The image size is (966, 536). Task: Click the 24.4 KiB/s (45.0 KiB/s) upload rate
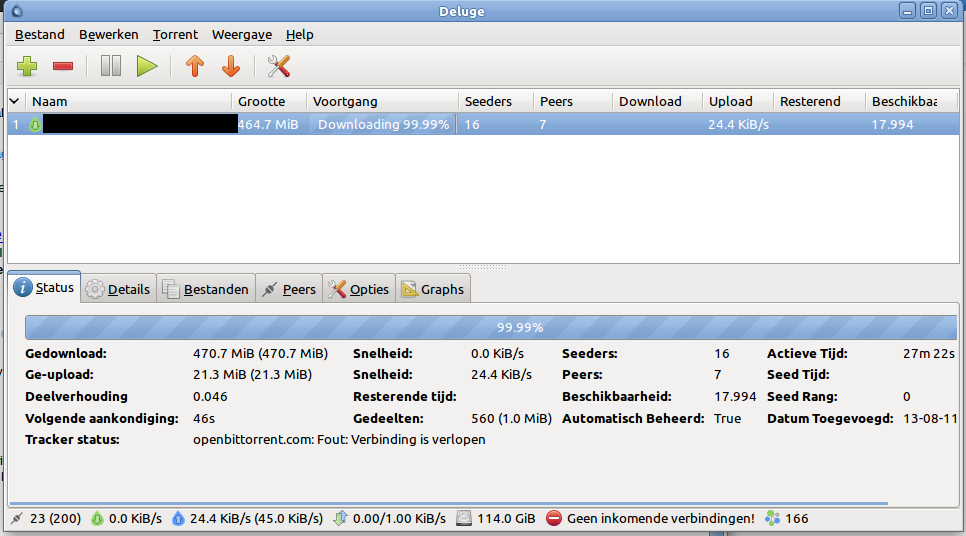coord(256,519)
